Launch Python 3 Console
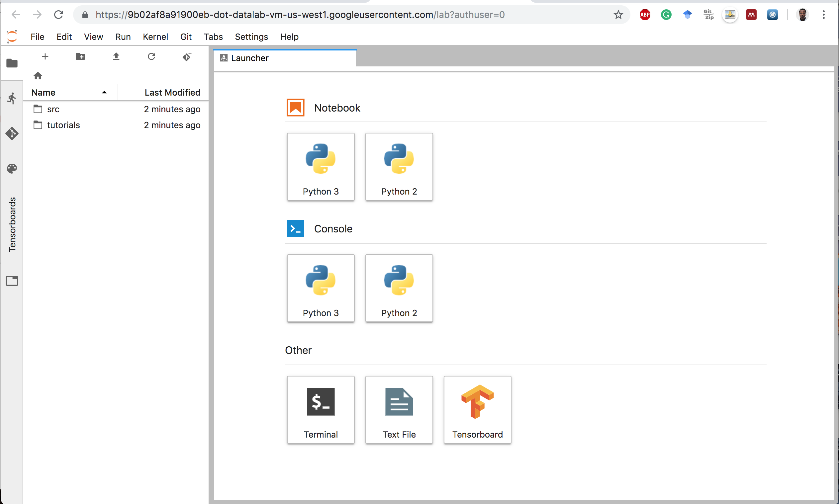839x504 pixels. tap(321, 288)
